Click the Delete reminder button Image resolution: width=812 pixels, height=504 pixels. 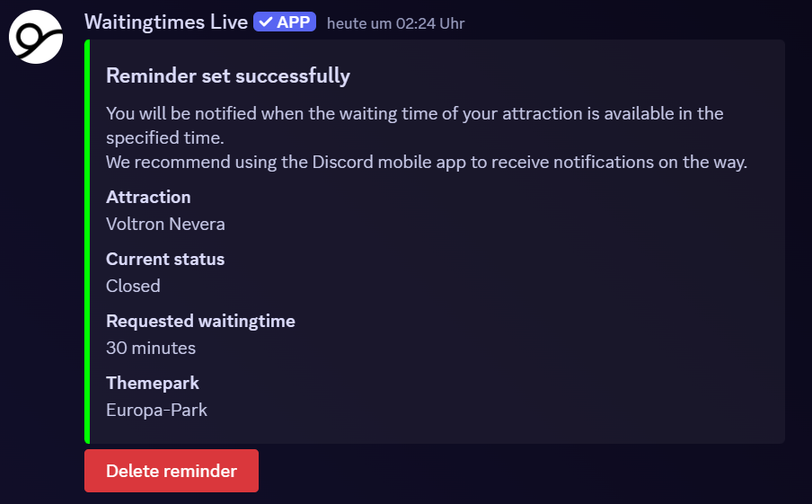pyautogui.click(x=171, y=470)
